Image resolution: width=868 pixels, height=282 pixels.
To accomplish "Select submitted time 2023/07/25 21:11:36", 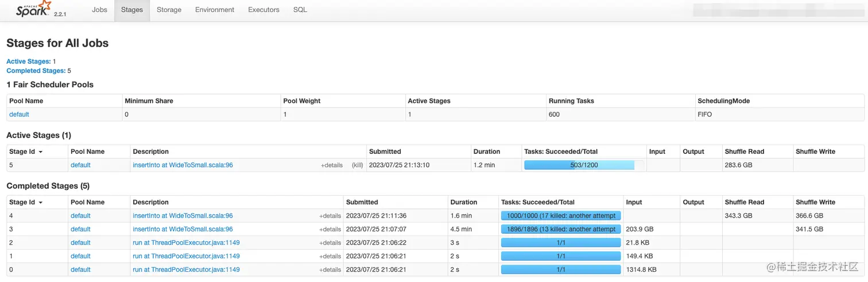I will click(x=376, y=216).
